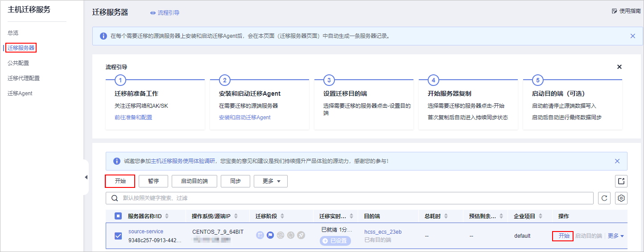Click the row 启动目的端 action

tap(589, 236)
